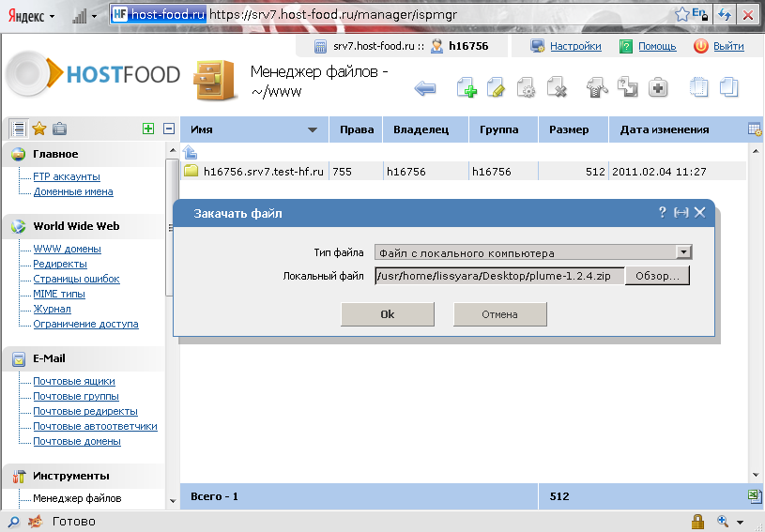Click the 'Локальный файл' path field
This screenshot has height=532, width=765.
pyautogui.click(x=498, y=276)
